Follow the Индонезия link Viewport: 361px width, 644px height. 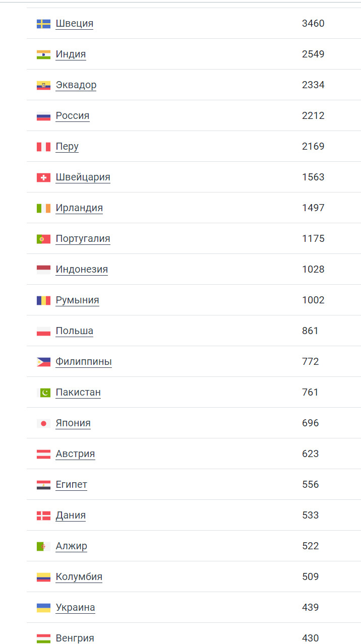point(82,270)
